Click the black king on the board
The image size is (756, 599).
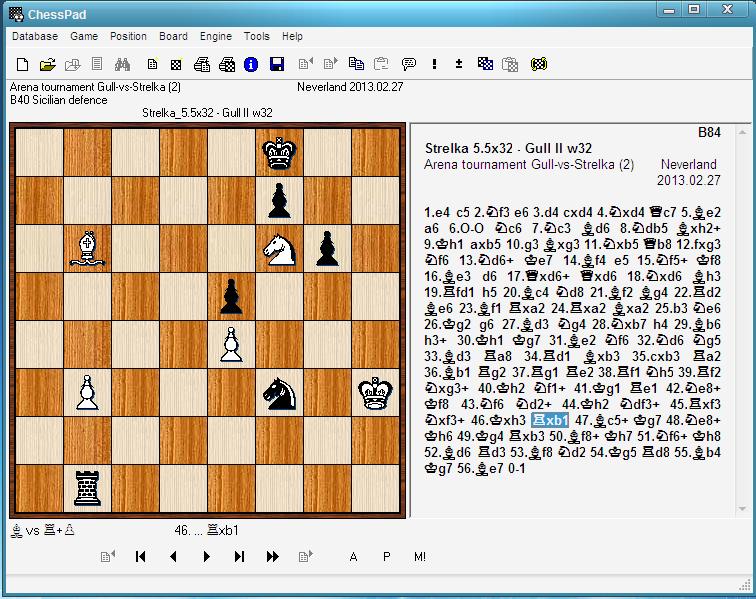pos(280,153)
